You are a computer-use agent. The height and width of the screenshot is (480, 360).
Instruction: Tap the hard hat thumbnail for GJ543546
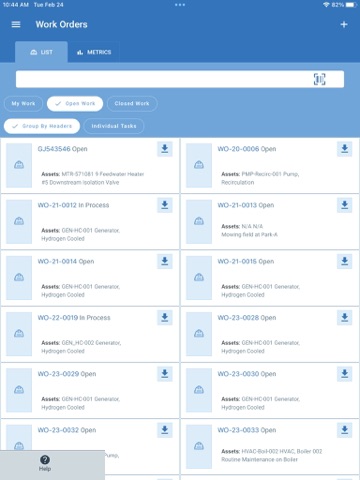[x=19, y=165]
